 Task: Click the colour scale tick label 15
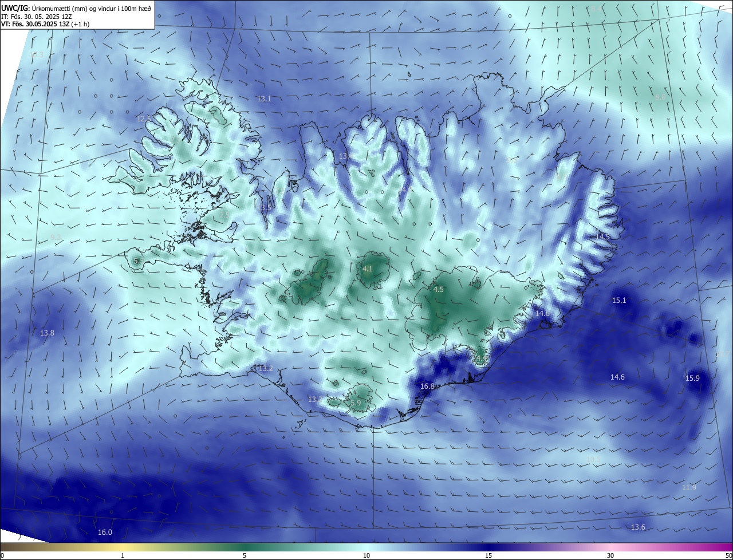tap(488, 555)
